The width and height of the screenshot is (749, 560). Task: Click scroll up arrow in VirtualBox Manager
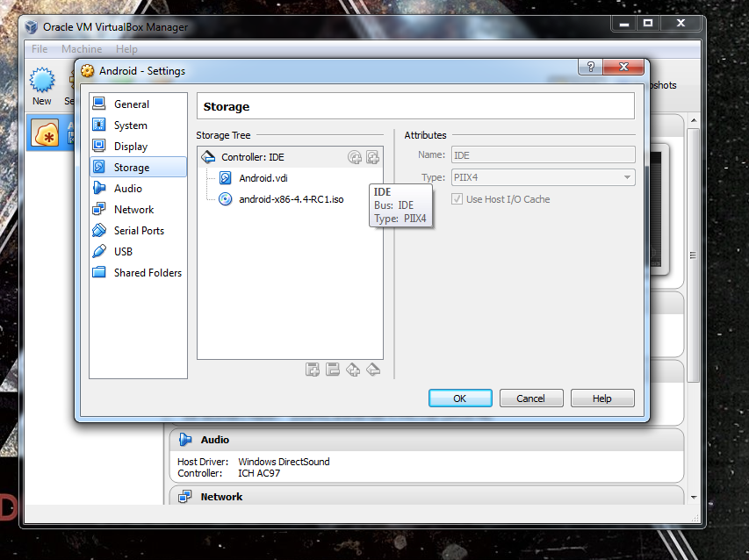click(694, 120)
